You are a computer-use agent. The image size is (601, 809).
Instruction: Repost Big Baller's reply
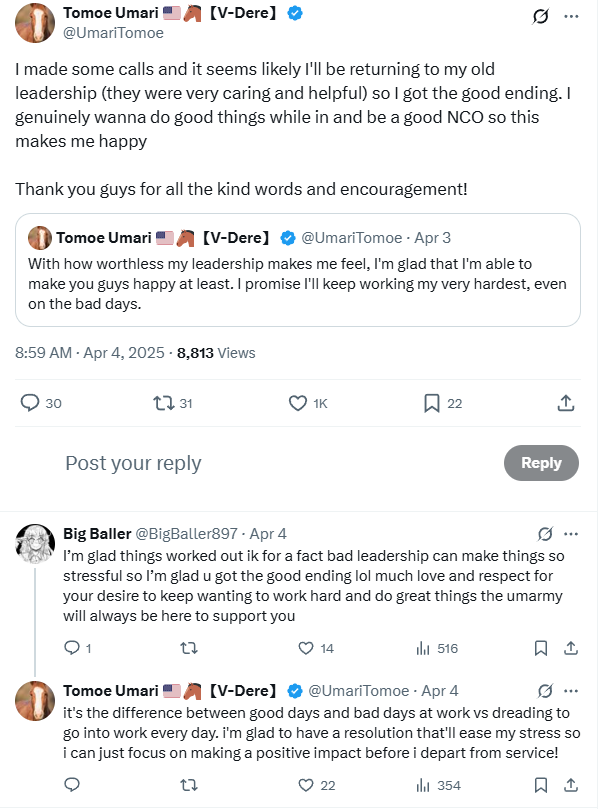[186, 648]
